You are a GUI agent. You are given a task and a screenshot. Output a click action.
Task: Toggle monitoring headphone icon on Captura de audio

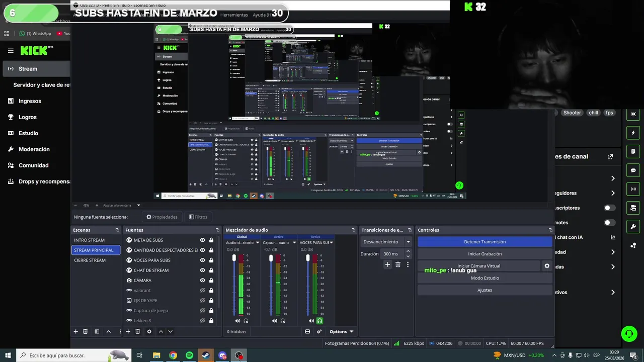283,321
